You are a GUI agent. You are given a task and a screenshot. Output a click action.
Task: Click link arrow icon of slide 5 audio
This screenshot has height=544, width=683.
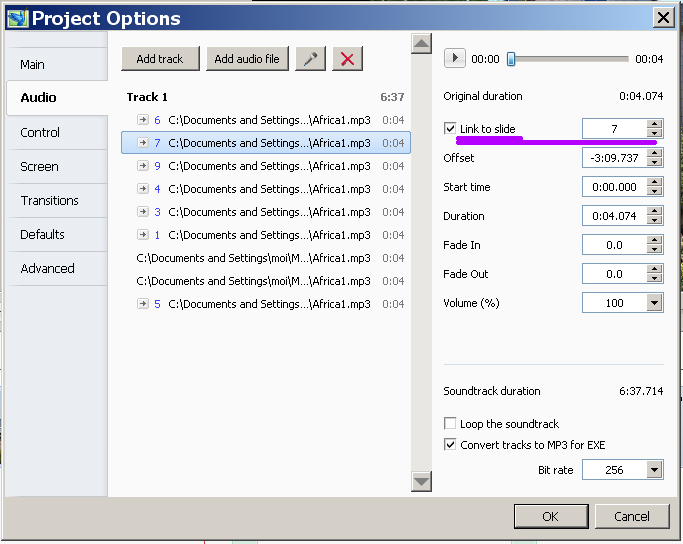click(143, 304)
